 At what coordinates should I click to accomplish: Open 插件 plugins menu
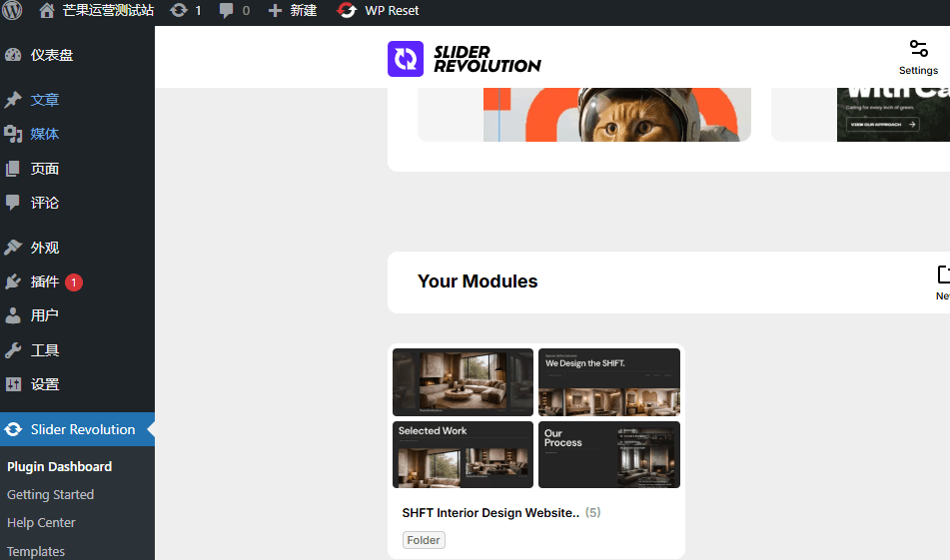(45, 281)
